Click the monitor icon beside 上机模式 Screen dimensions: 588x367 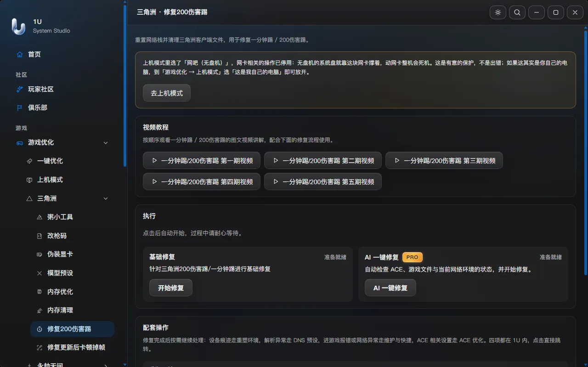(x=29, y=180)
